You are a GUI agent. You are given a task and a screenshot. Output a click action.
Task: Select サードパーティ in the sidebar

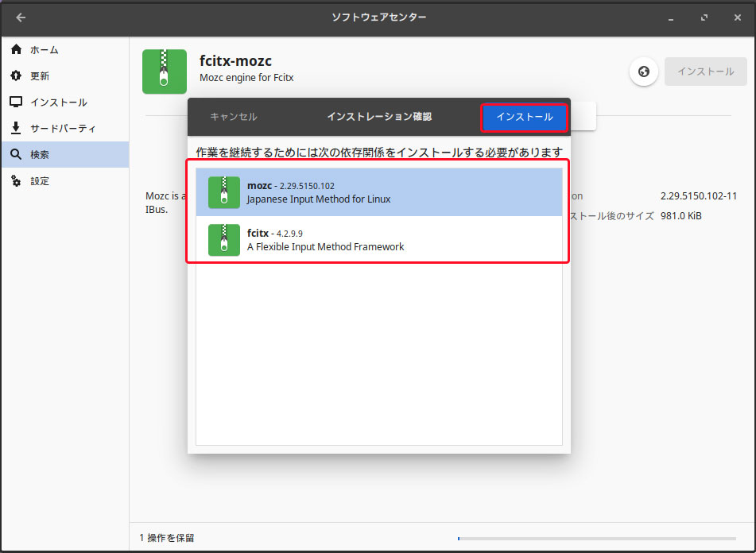pos(63,129)
